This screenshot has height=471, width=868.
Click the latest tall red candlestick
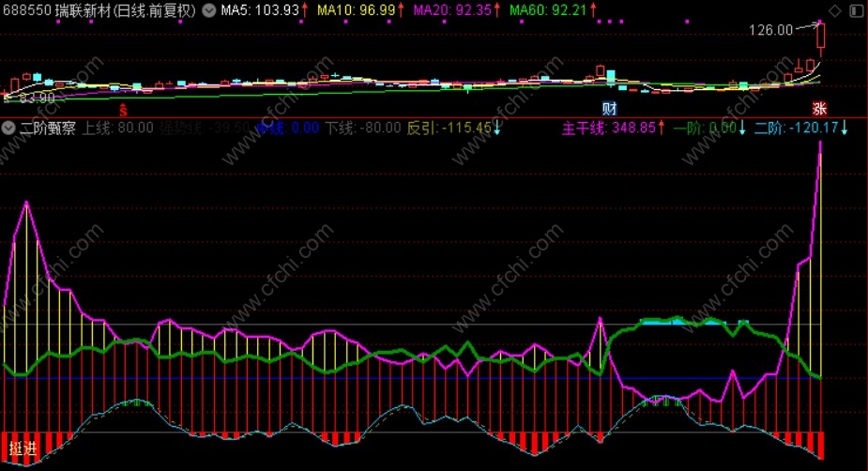pyautogui.click(x=820, y=37)
